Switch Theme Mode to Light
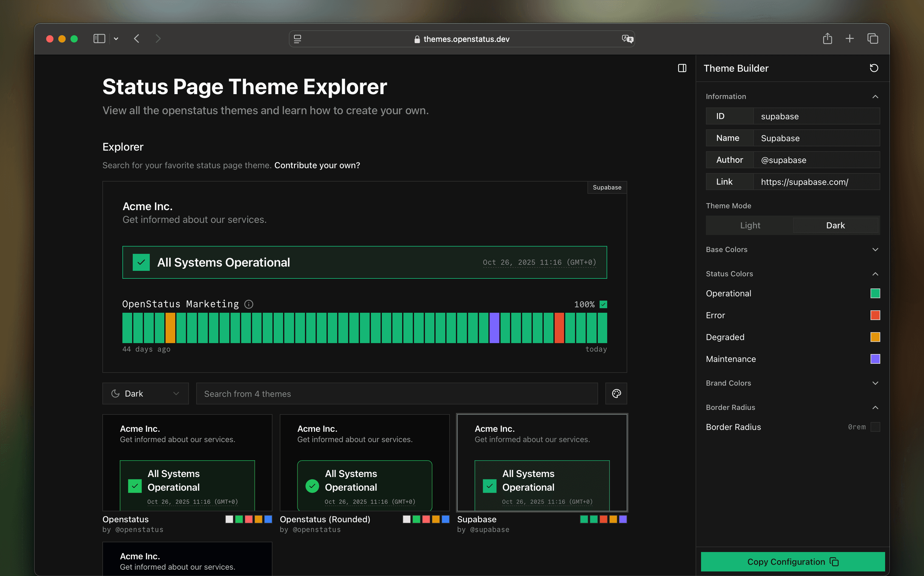924x576 pixels. tap(750, 225)
